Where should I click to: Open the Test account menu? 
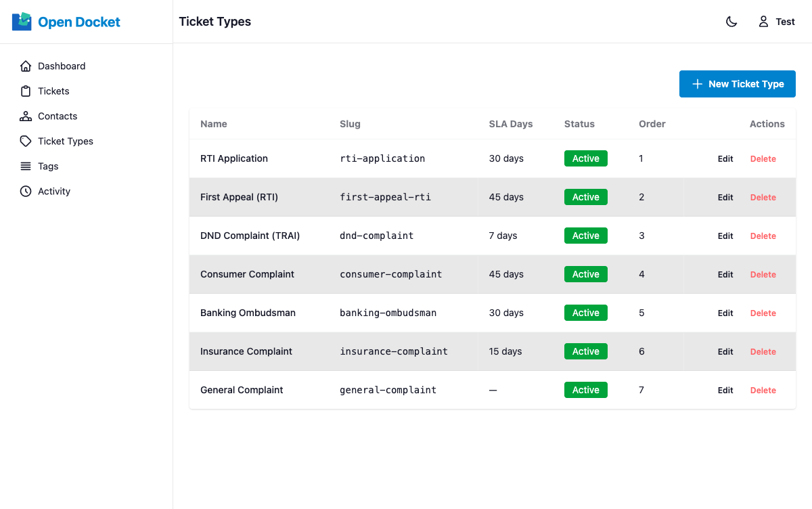(x=776, y=21)
